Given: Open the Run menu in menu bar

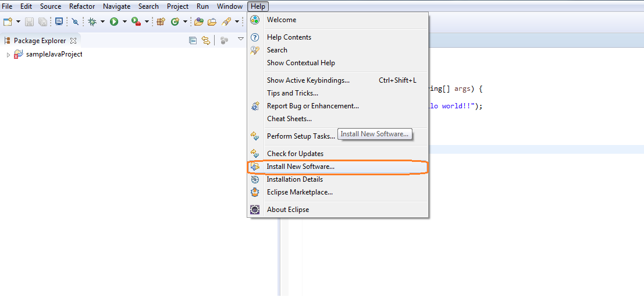Looking at the screenshot, I should coord(202,6).
